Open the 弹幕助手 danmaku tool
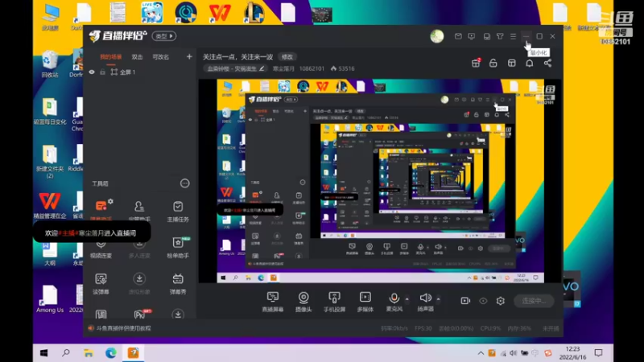The width and height of the screenshot is (644, 362). [x=101, y=210]
